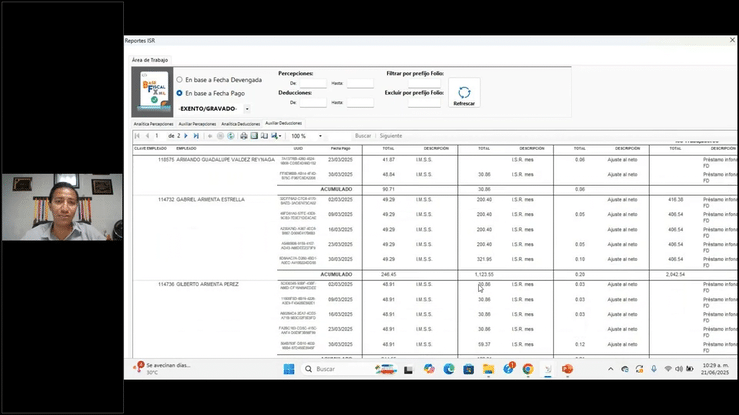The width and height of the screenshot is (739, 415).
Task: Click the microphone icon in system tray
Action: point(654,369)
